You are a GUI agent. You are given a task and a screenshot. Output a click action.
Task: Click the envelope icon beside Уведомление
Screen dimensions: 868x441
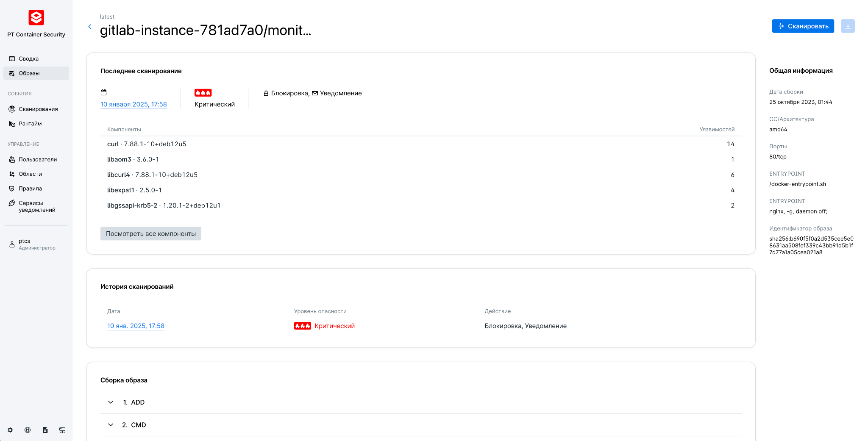pyautogui.click(x=315, y=93)
